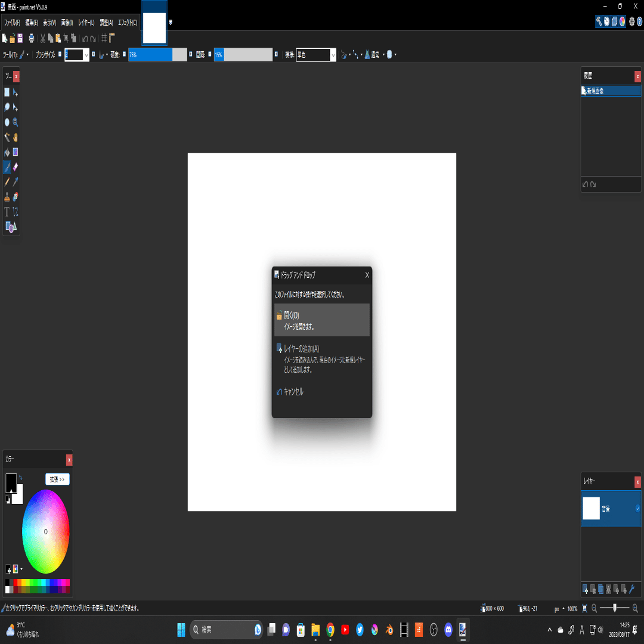Viewport: 644px width, 644px height.
Task: Adjust the 硬度 hardness slider bar
Action: 157,55
